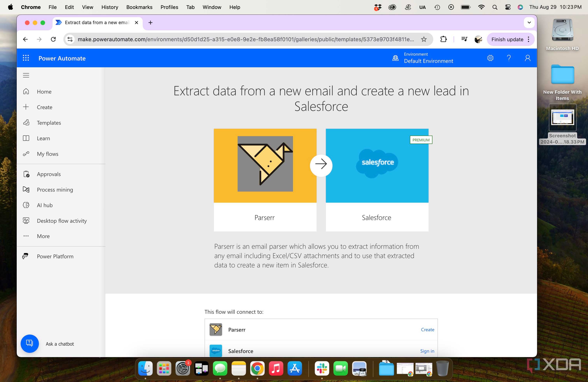
Task: Open the Bookmarks menu in the menu bar
Action: pos(139,7)
